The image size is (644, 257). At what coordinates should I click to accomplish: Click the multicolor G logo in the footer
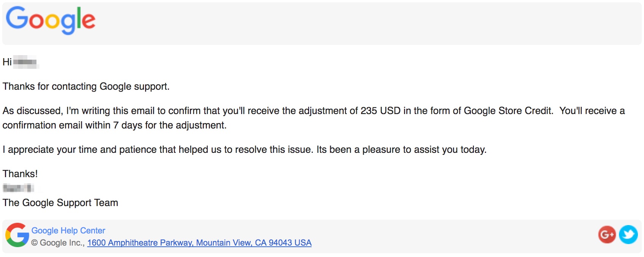click(x=17, y=235)
